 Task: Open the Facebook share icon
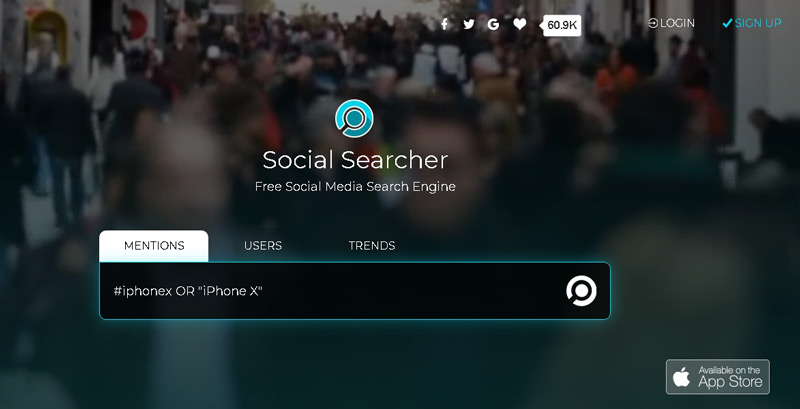pyautogui.click(x=444, y=24)
